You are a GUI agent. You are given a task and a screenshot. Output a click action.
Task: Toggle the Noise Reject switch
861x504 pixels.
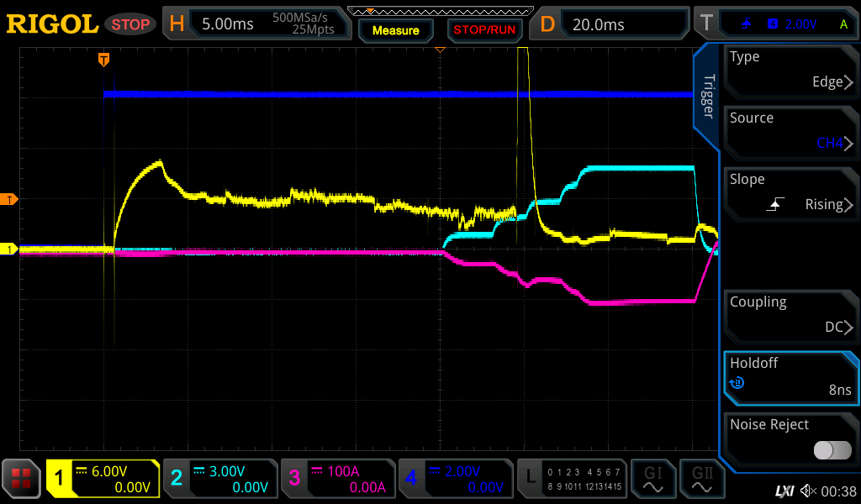tap(832, 450)
